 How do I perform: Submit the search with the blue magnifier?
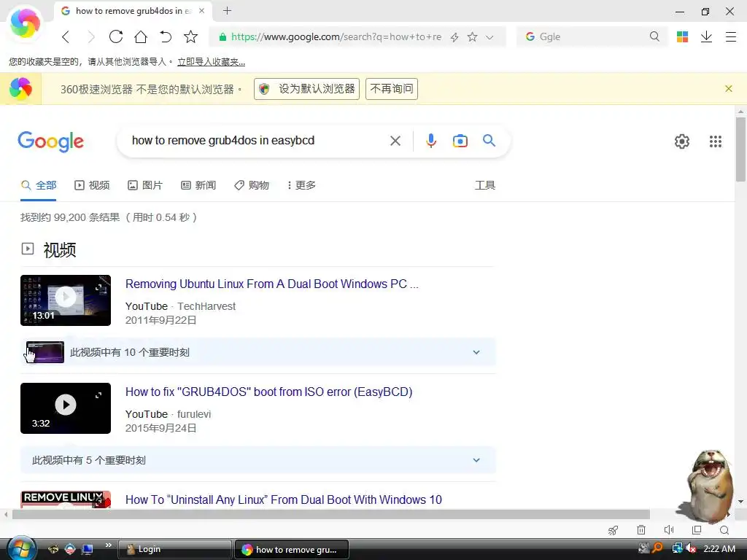[489, 141]
